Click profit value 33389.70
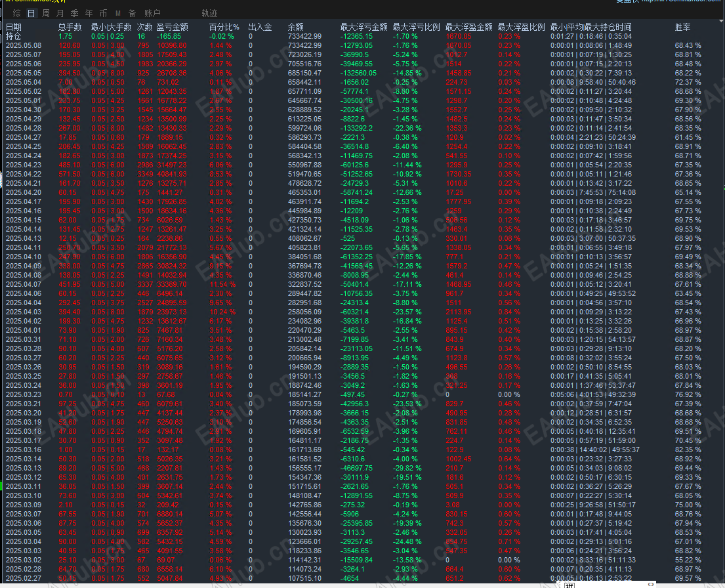Viewport: 725px width, 588px height. pos(172,284)
